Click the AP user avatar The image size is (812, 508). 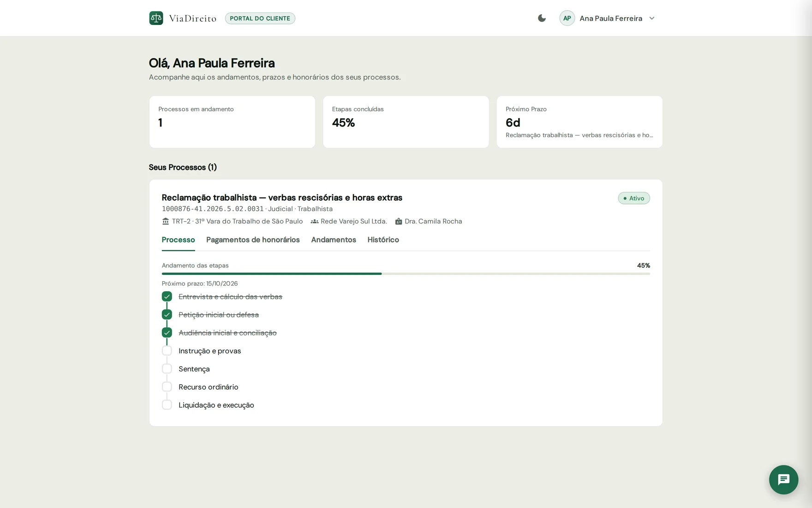(567, 18)
